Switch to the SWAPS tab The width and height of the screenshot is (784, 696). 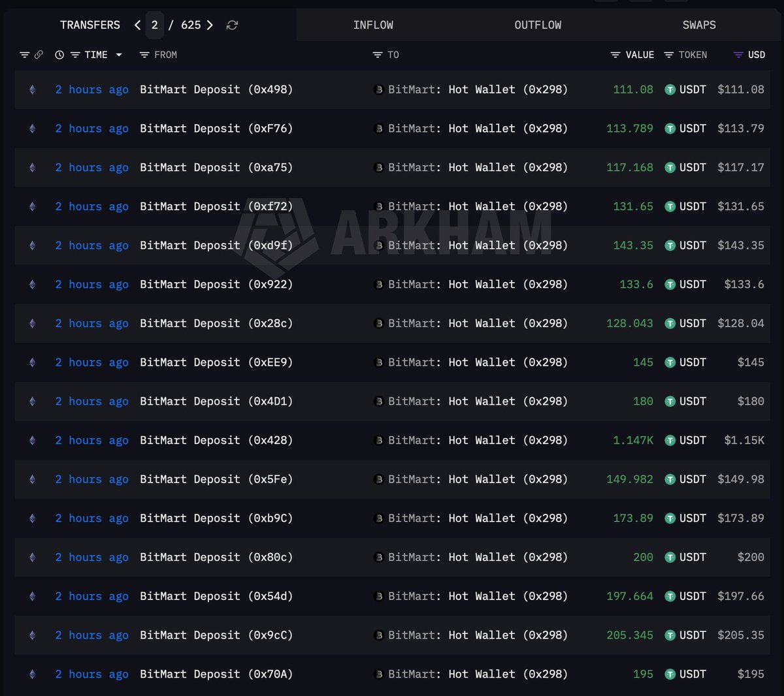699,25
